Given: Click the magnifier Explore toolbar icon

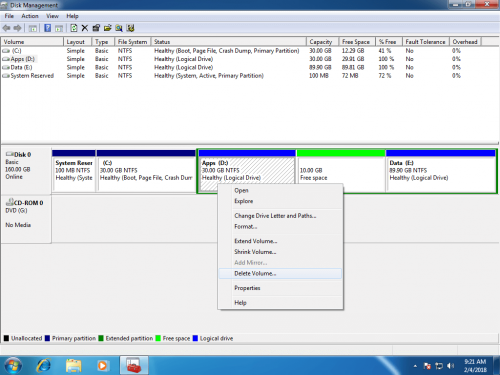Looking at the screenshot, I should coord(119,28).
